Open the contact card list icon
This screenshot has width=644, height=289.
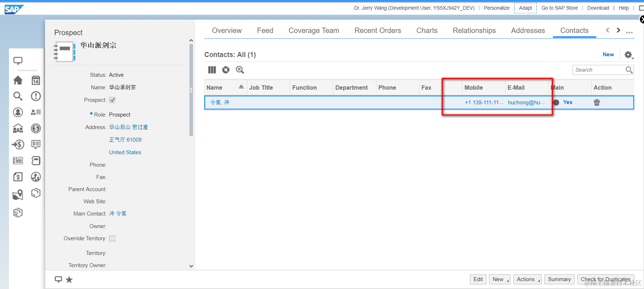(x=36, y=112)
